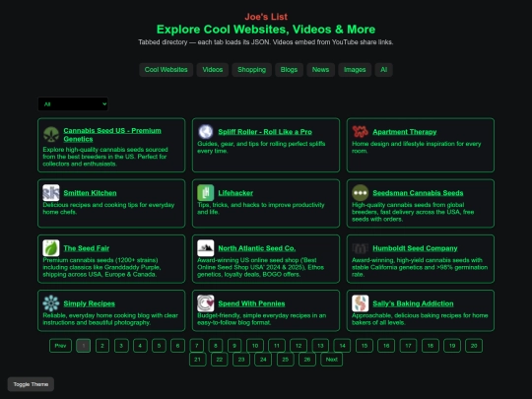Go to page 21

tap(197, 360)
